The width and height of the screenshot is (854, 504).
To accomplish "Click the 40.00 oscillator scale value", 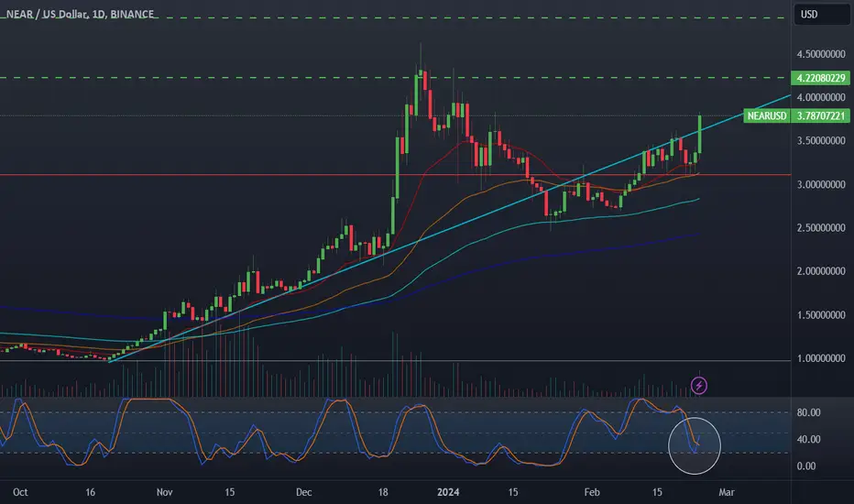I will (808, 439).
